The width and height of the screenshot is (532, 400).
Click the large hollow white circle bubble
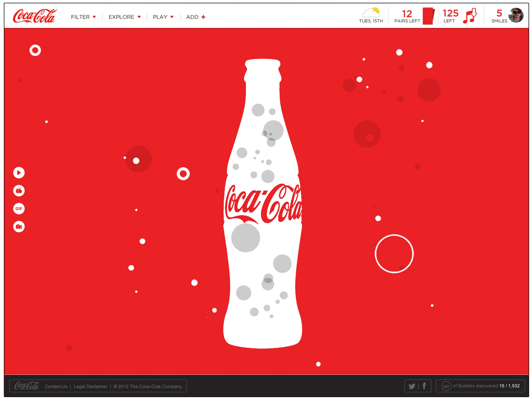(394, 254)
